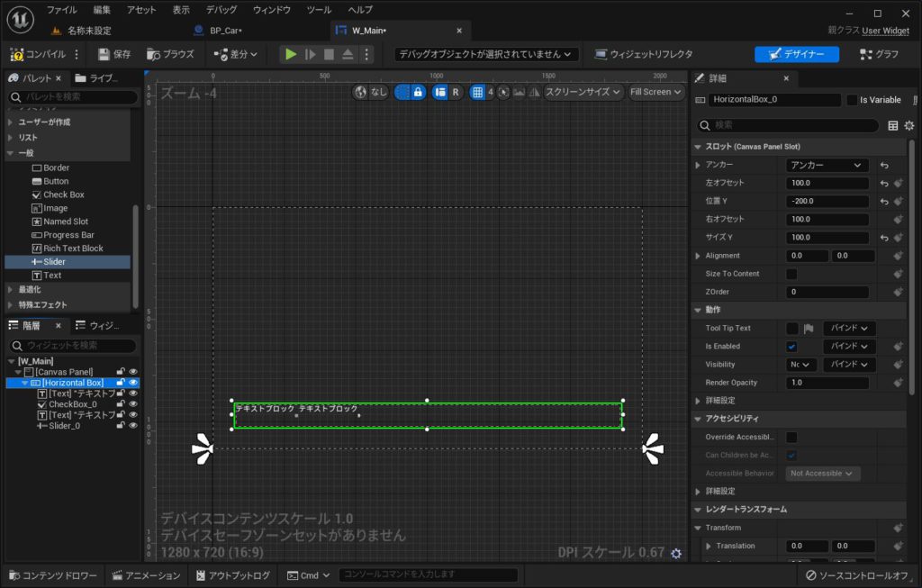
Task: Expand the User Created palette category
Action: click(x=10, y=122)
